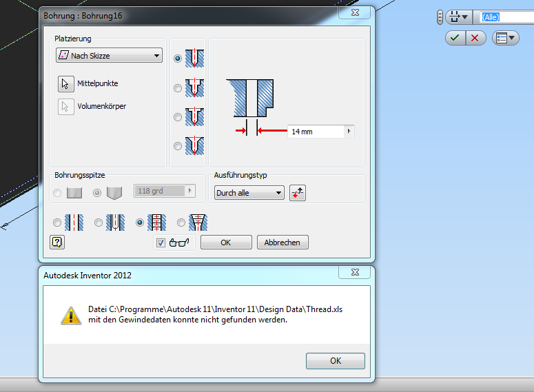534x392 pixels.
Task: Click the spotface hole type icon
Action: 194,117
